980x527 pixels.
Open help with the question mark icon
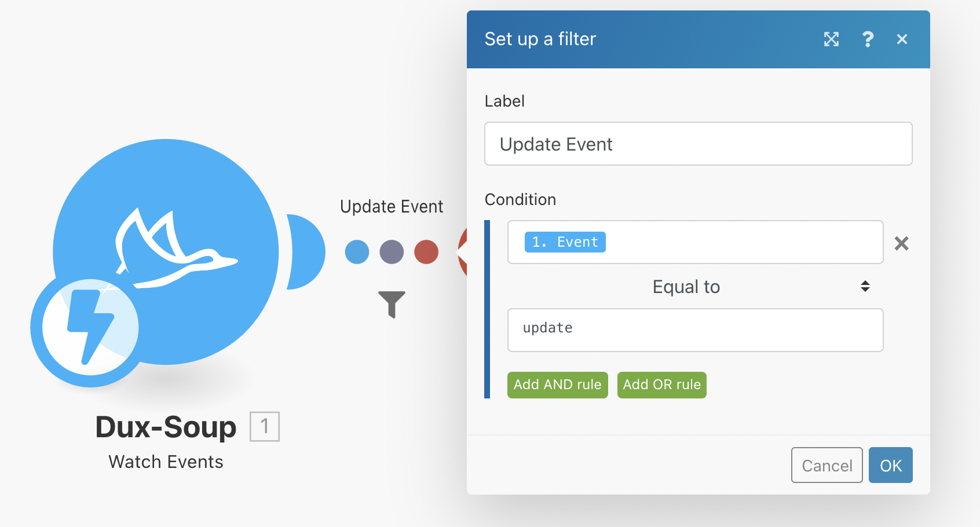867,39
